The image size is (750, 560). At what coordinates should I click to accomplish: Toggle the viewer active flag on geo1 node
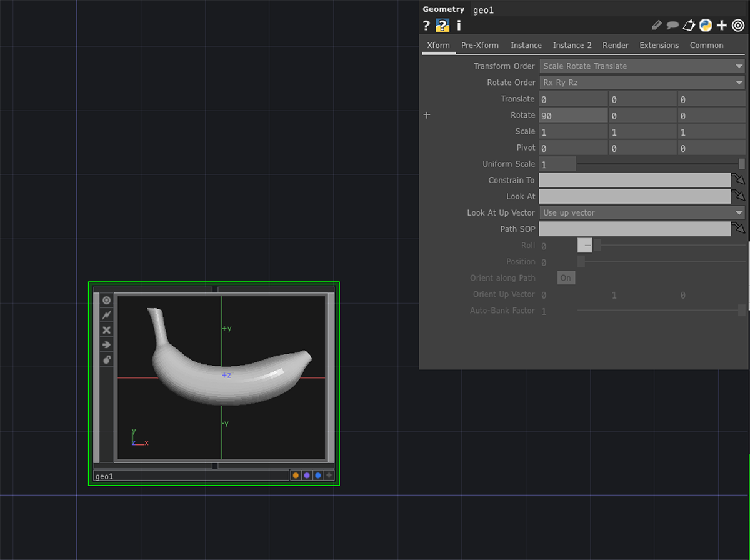106,301
